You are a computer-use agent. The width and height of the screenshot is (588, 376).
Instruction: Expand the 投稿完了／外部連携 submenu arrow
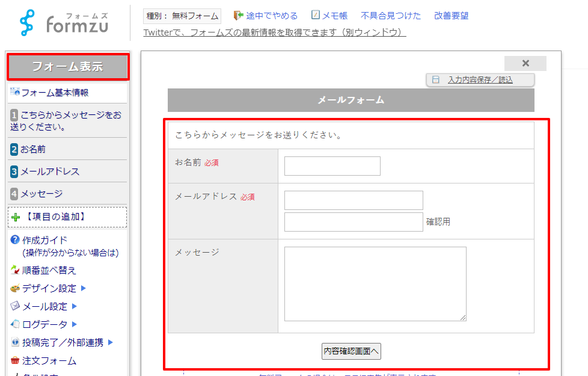(111, 342)
